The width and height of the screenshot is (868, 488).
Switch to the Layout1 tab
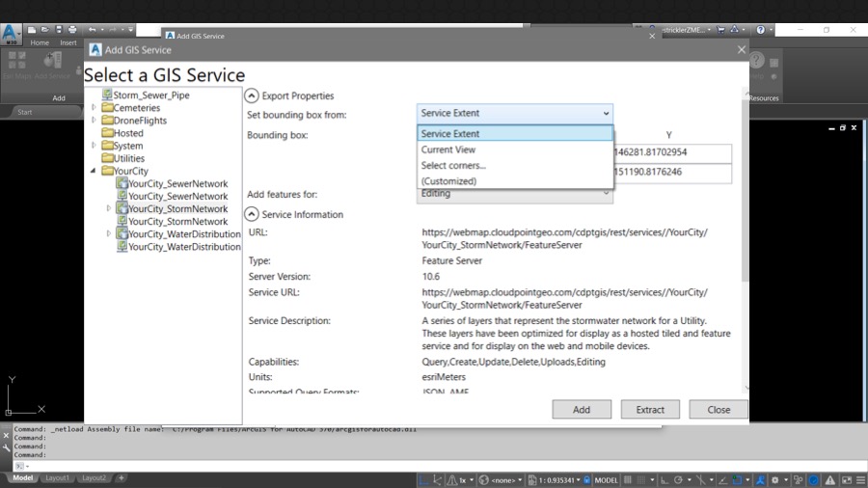(57, 477)
